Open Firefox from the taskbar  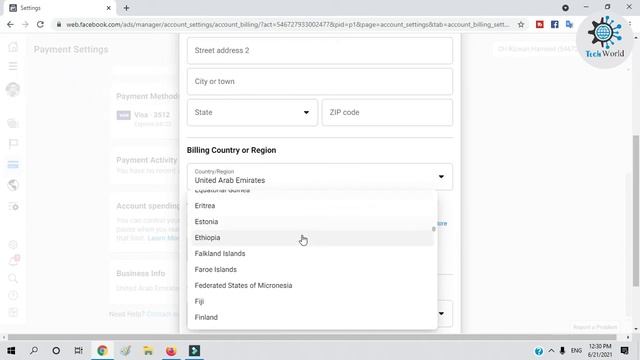click(171, 351)
